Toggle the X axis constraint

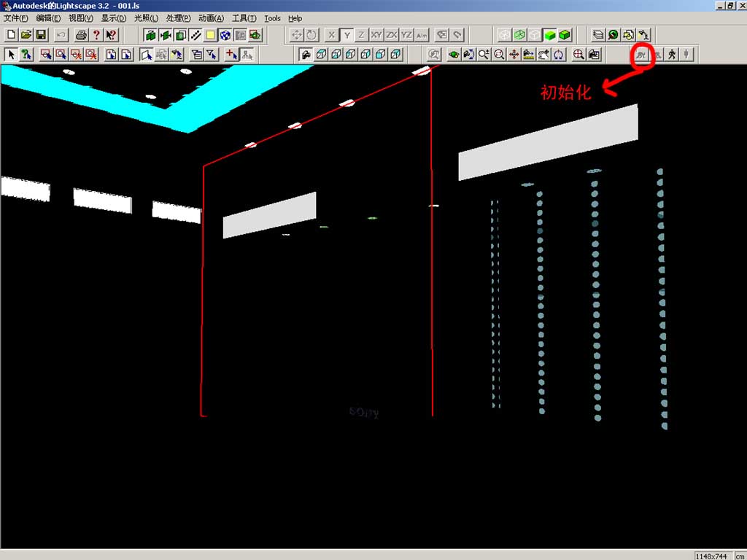332,35
